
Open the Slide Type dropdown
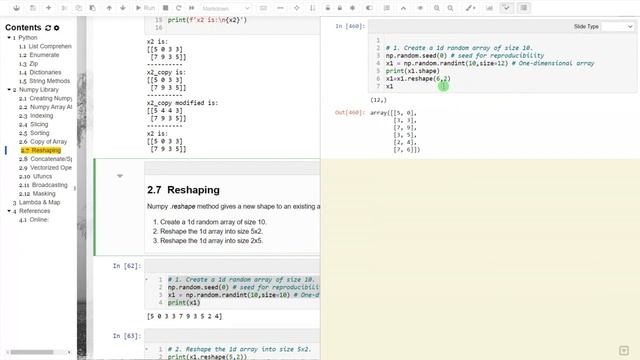[x=618, y=27]
